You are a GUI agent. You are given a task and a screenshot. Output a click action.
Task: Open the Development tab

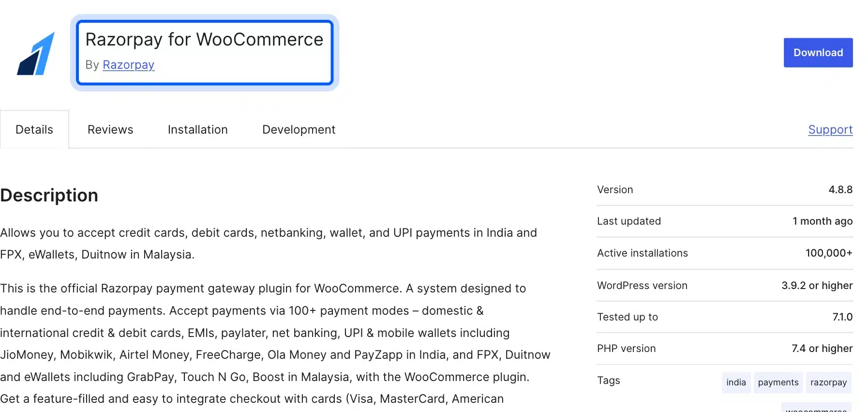299,130
